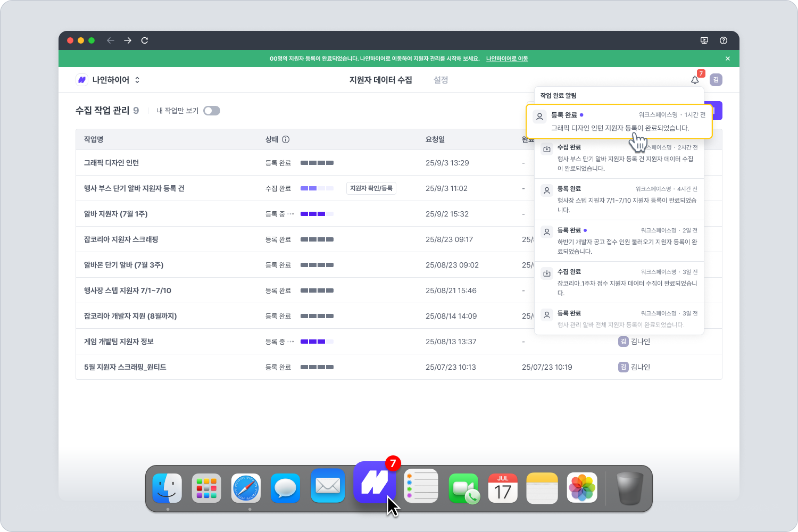Image resolution: width=798 pixels, height=532 pixels.
Task: Click the request date 25/08/14 14:09
Action: tap(451, 316)
